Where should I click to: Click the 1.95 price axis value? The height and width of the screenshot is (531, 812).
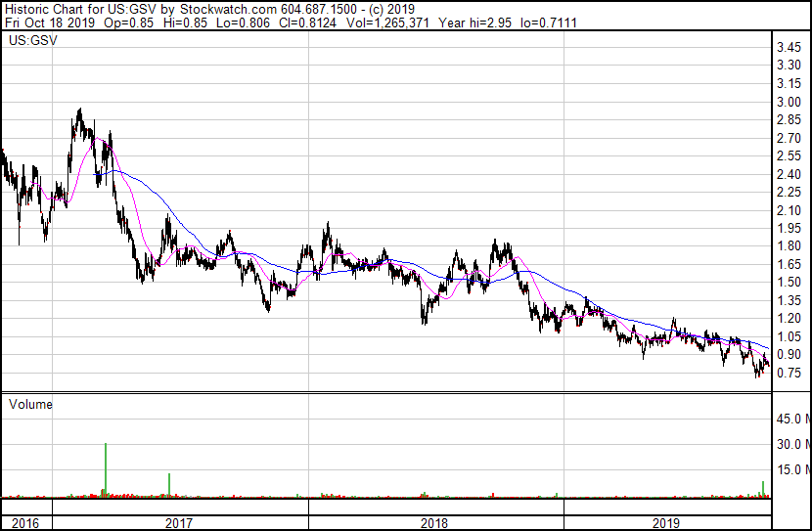789,228
